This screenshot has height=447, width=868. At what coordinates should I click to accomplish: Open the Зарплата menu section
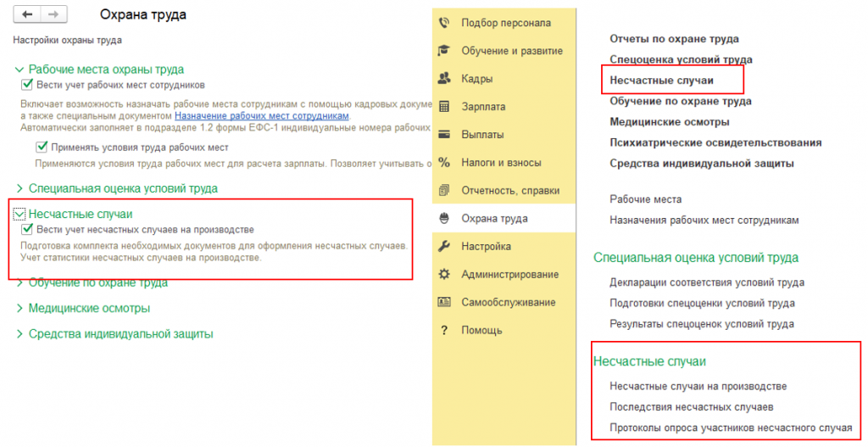coord(504,106)
